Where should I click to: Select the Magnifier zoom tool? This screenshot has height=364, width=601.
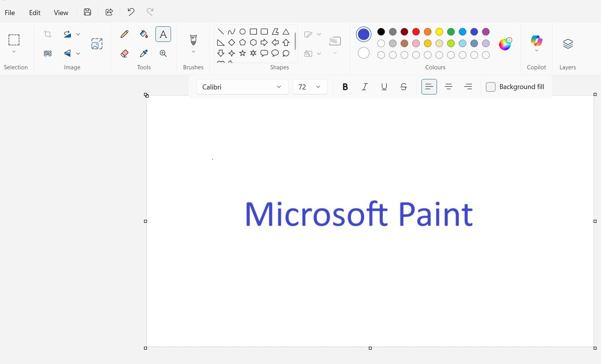(163, 53)
